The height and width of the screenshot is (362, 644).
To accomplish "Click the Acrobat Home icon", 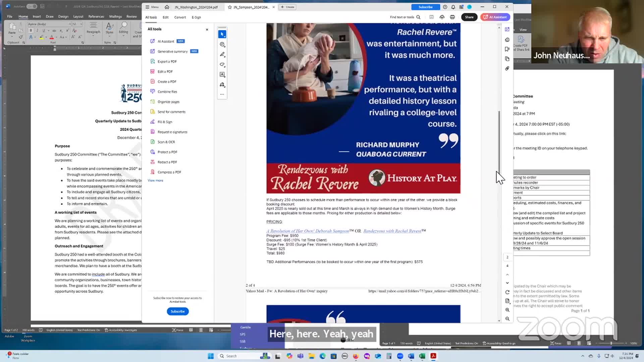I will [x=167, y=7].
